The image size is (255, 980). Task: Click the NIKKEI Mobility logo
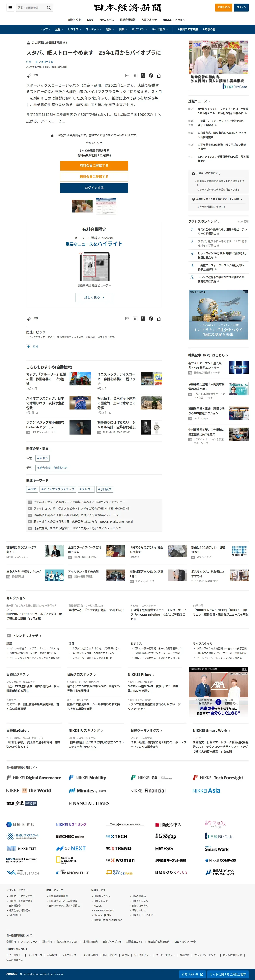tap(87, 778)
